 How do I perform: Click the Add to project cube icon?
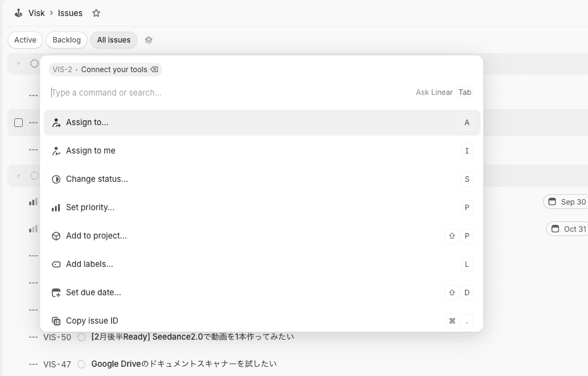pos(56,236)
